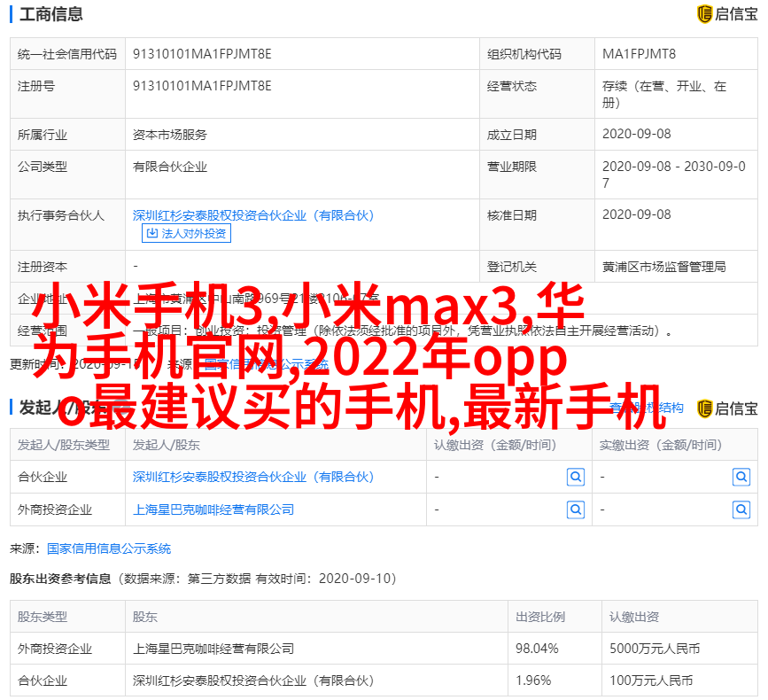Screen dimensions: 768x700
Task: Select credit code 91310101MA1FPJMT8E in 统一社会信用代码 row
Action: pos(202,54)
